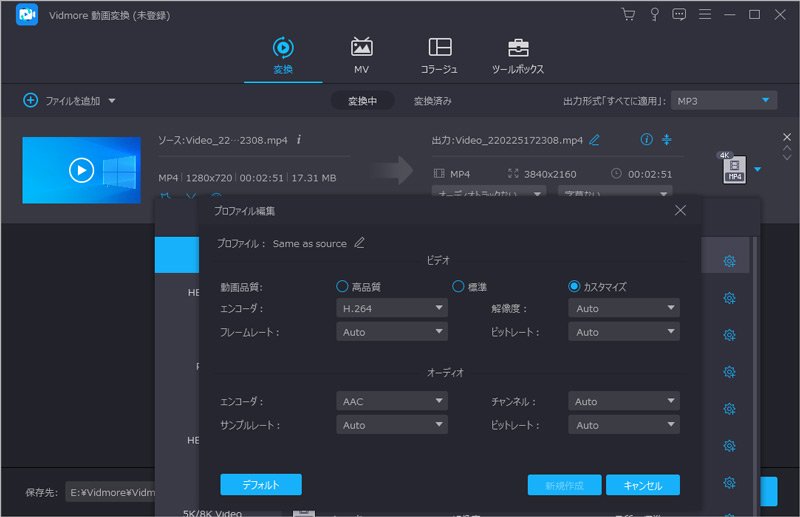Click the 新規作成 button
The height and width of the screenshot is (517, 800).
[564, 485]
